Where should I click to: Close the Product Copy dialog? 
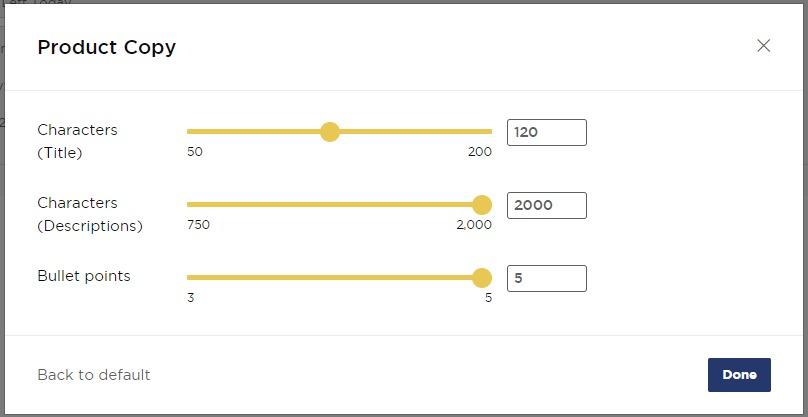(x=764, y=46)
